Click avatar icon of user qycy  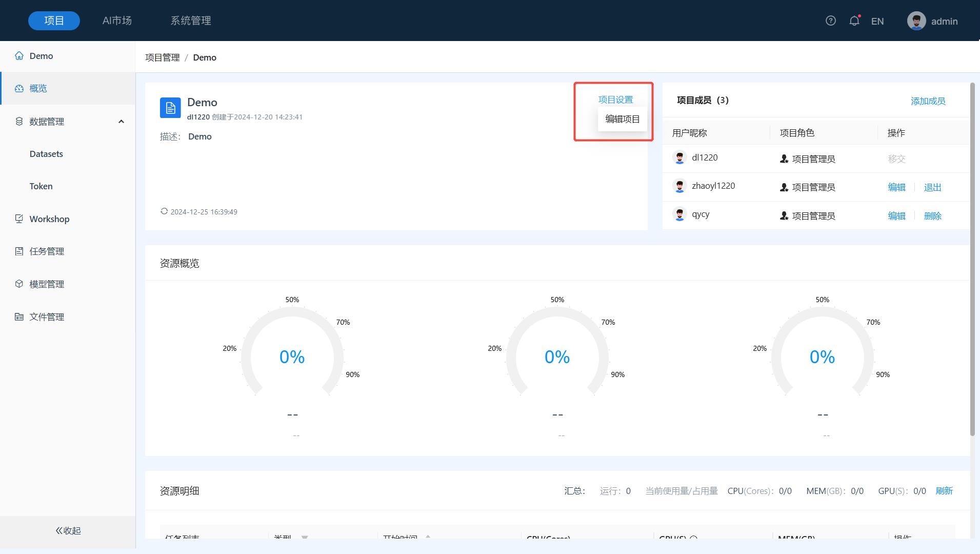click(679, 214)
